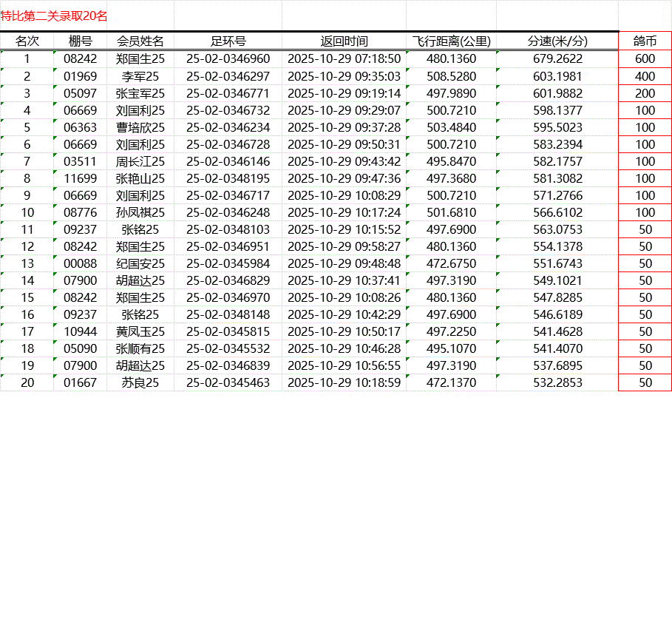Select the rank 10 cell
Screen dimensions: 672x631
27,212
